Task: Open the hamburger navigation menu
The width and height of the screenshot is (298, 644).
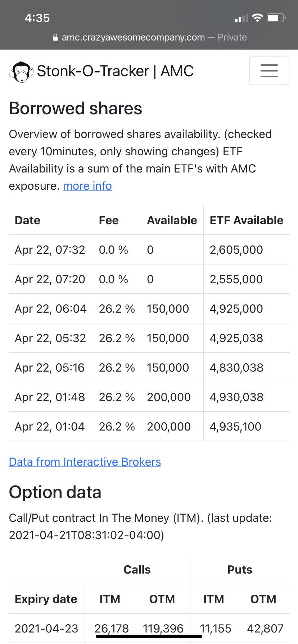Action: (x=269, y=71)
